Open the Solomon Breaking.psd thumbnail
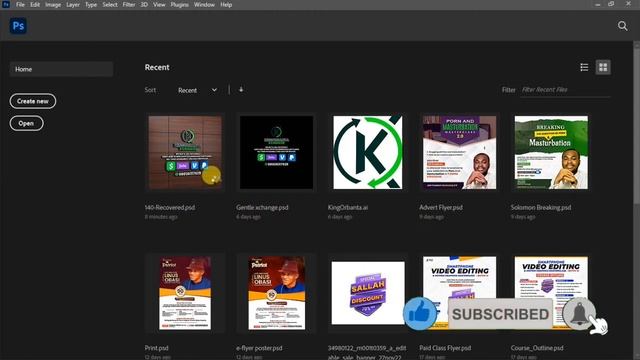The height and width of the screenshot is (360, 640). [x=551, y=152]
